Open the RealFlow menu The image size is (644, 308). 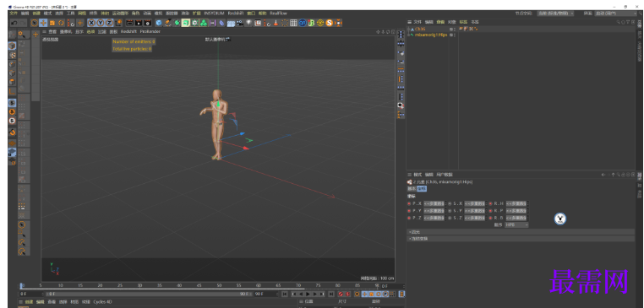coord(278,14)
